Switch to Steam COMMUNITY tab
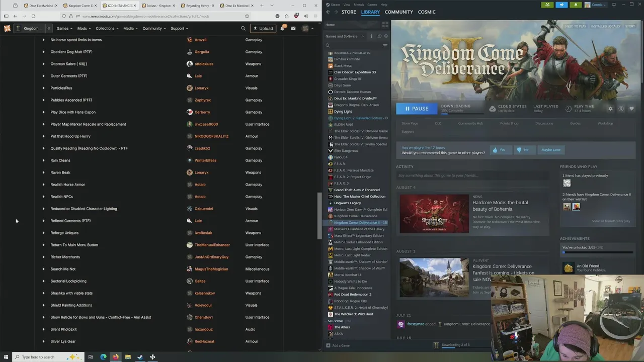 point(398,12)
